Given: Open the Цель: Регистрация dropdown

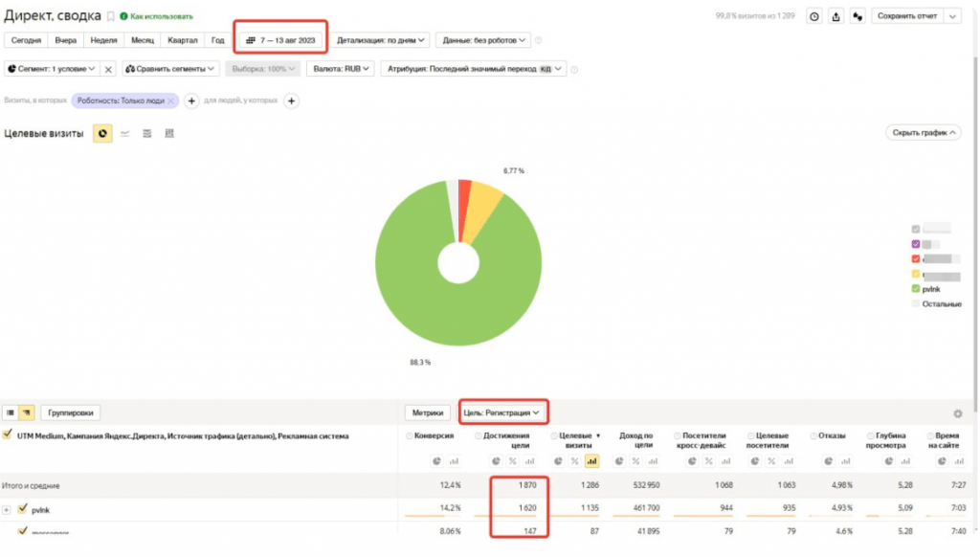Looking at the screenshot, I should pyautogui.click(x=503, y=412).
